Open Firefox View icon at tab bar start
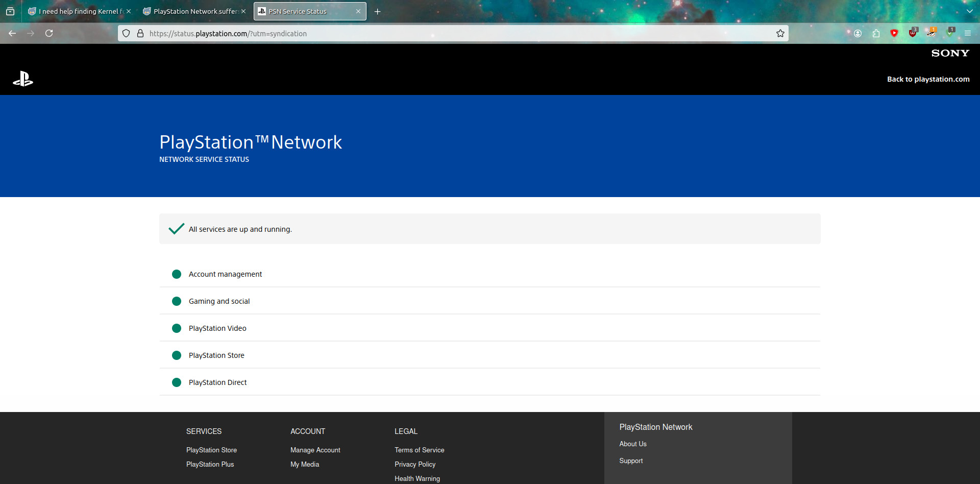Image resolution: width=980 pixels, height=484 pixels. click(10, 11)
